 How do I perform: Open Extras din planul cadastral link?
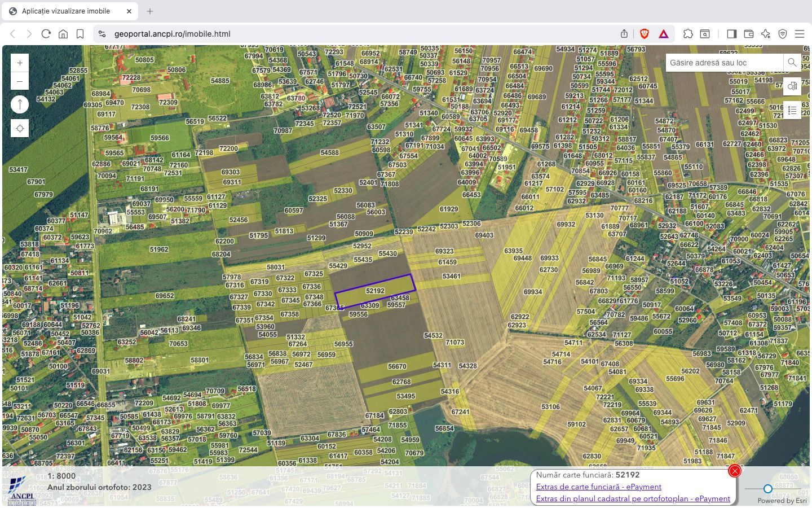click(633, 498)
